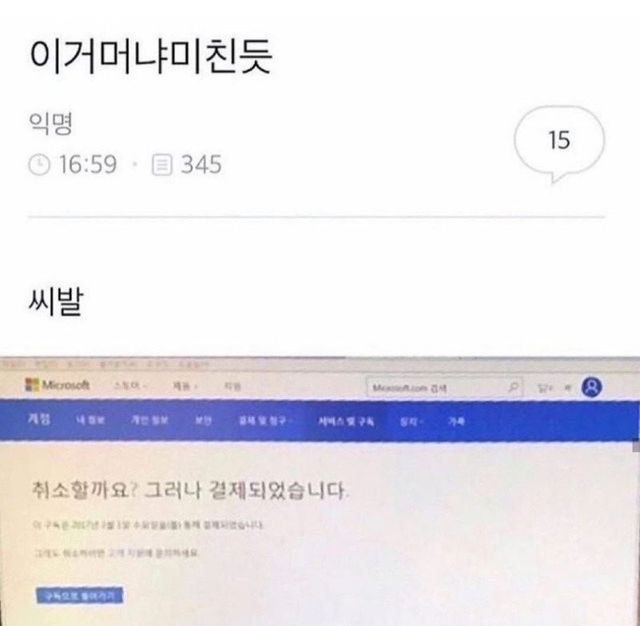This screenshot has height=626, width=640.
Task: Click the blue 구독으로 돌아가기 button
Action: 79,595
